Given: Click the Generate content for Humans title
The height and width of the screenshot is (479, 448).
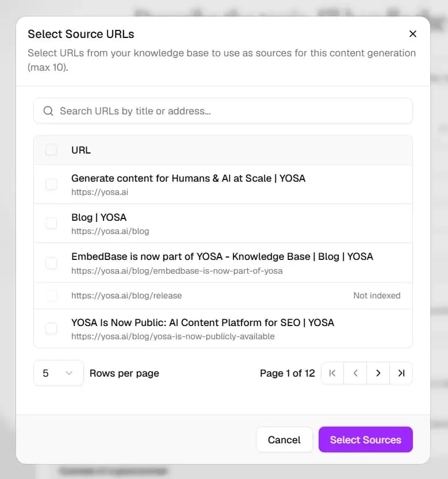Looking at the screenshot, I should (188, 178).
